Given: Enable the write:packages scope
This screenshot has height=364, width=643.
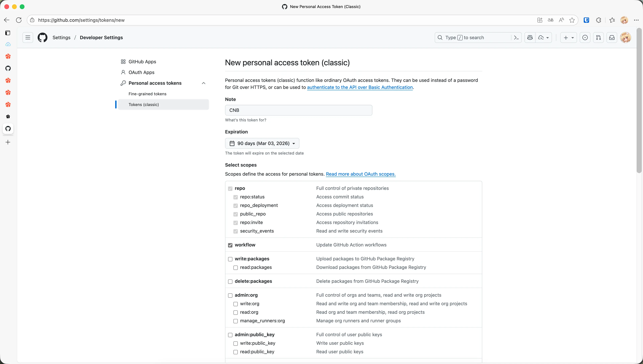Looking at the screenshot, I should click(x=230, y=259).
